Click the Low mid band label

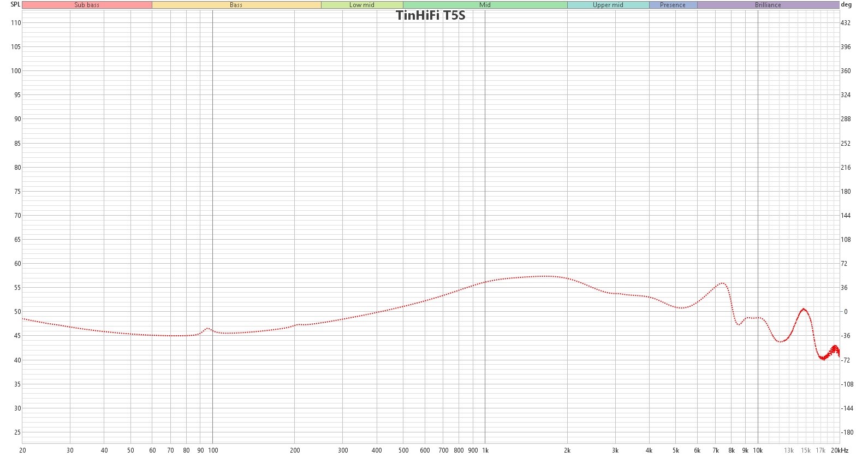[362, 5]
